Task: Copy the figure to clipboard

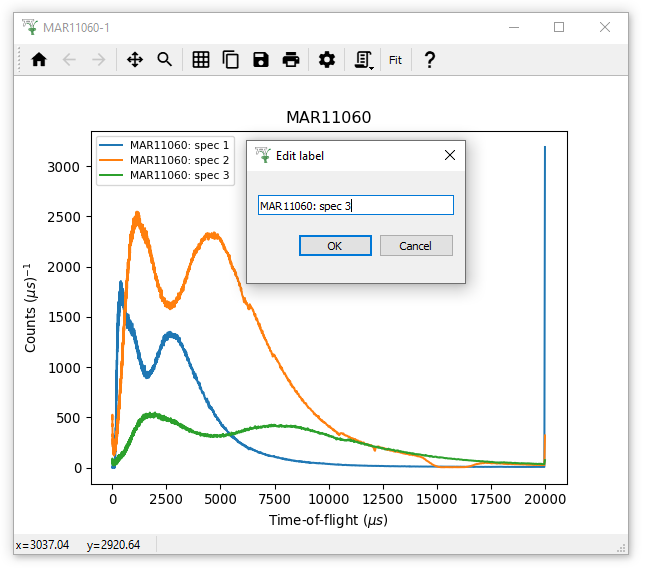Action: click(x=231, y=60)
